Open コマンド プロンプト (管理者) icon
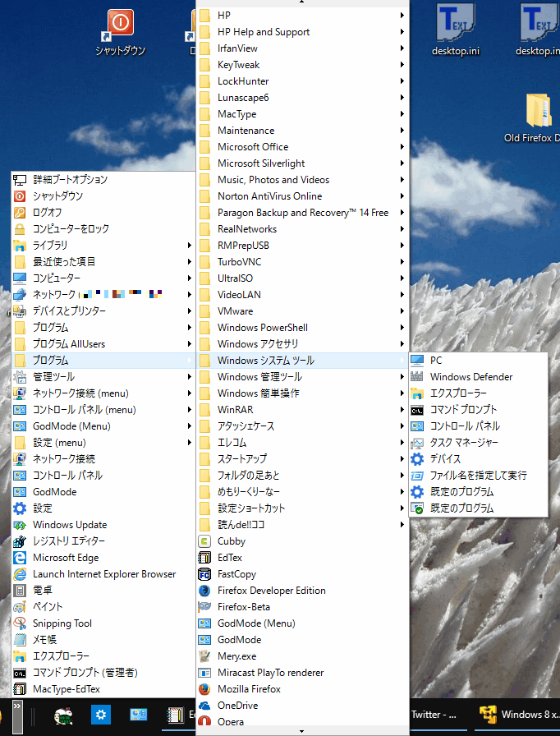The width and height of the screenshot is (560, 736). click(20, 673)
